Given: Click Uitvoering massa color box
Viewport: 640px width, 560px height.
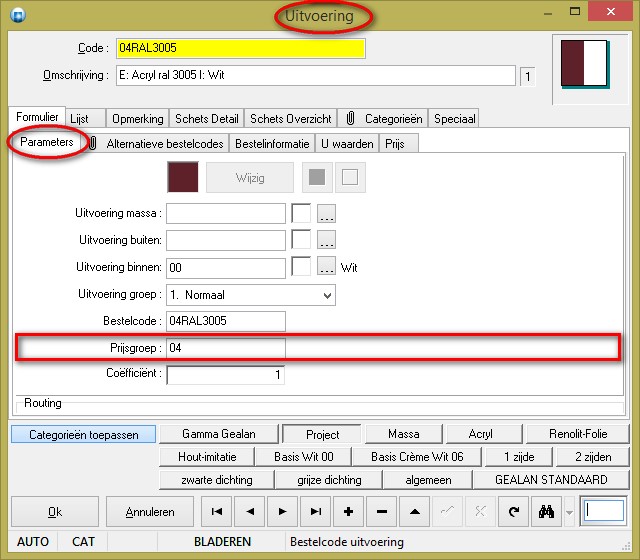Looking at the screenshot, I should click(x=301, y=213).
